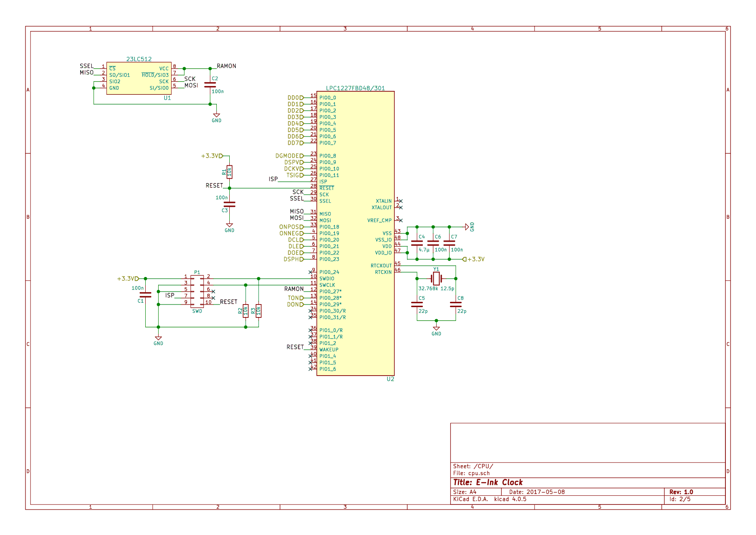
Task: Click the ONNEG hierarchical label
Action: pos(291,233)
